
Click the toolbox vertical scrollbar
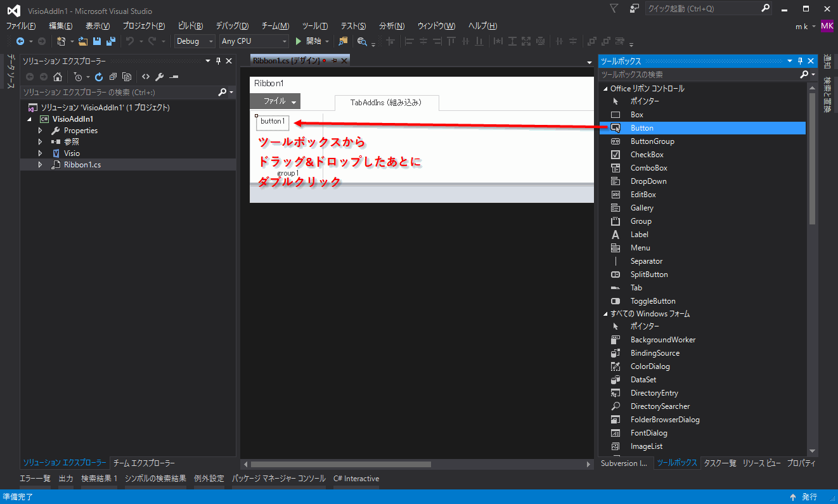(x=812, y=158)
